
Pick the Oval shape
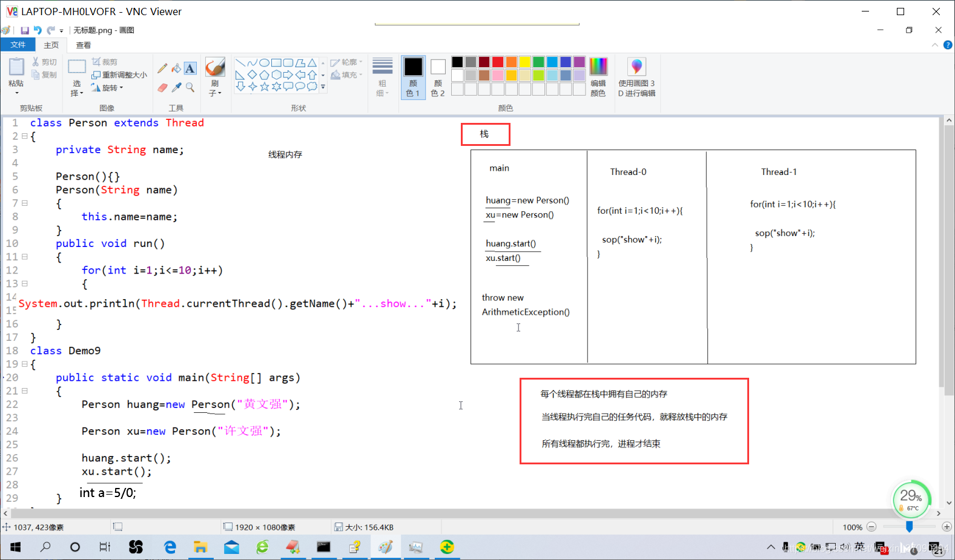[265, 63]
